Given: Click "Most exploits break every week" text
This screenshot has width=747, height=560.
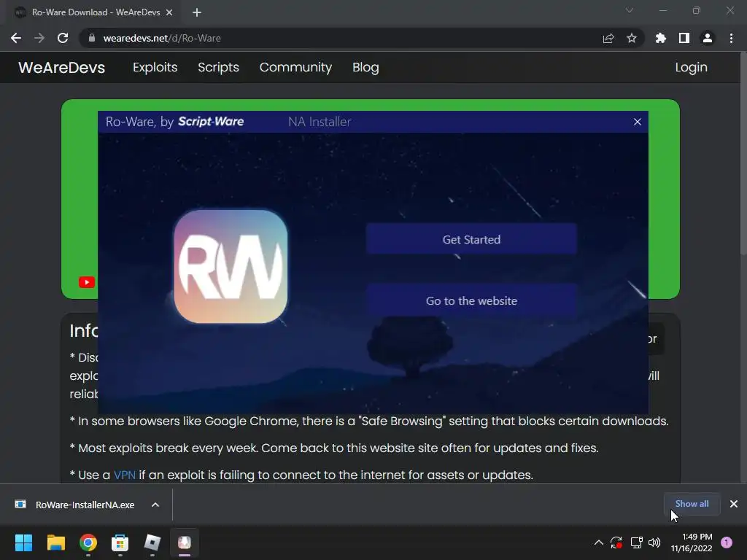Looking at the screenshot, I should click(x=167, y=448).
